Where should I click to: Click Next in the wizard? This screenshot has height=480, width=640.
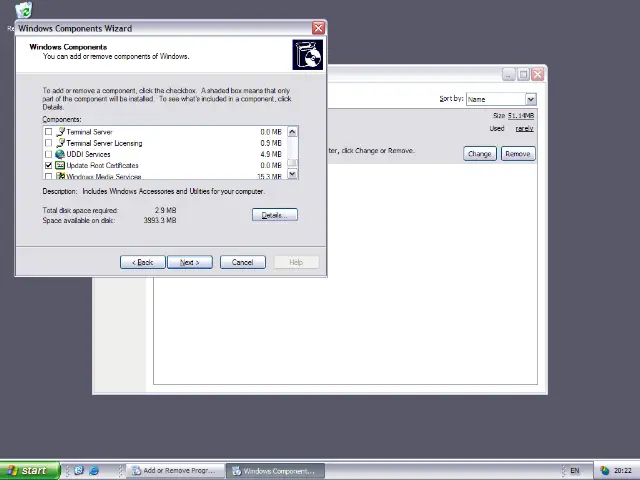[190, 262]
